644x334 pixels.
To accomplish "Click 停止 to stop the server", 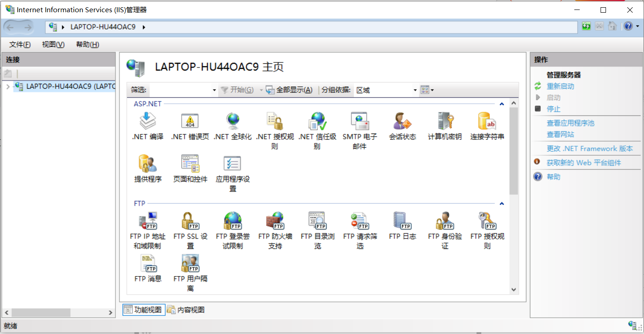I will 553,109.
